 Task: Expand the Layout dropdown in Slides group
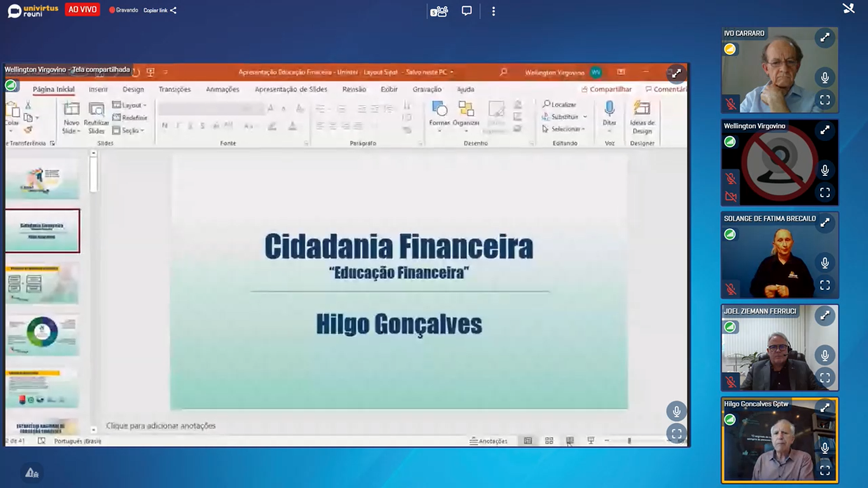click(130, 105)
